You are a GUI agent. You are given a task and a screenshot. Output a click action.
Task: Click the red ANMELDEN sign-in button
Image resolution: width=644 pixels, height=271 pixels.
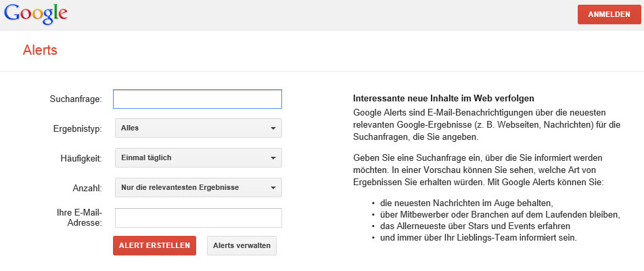pyautogui.click(x=609, y=14)
